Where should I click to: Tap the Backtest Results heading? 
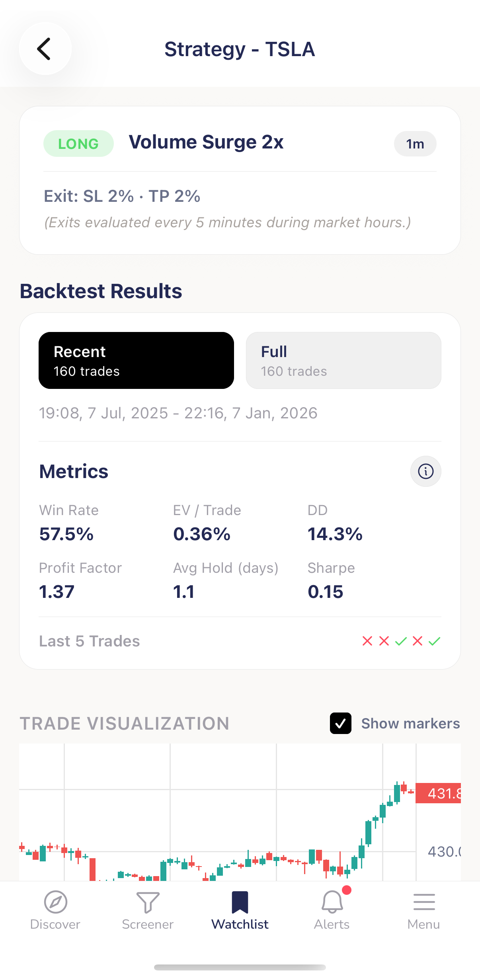pos(101,291)
